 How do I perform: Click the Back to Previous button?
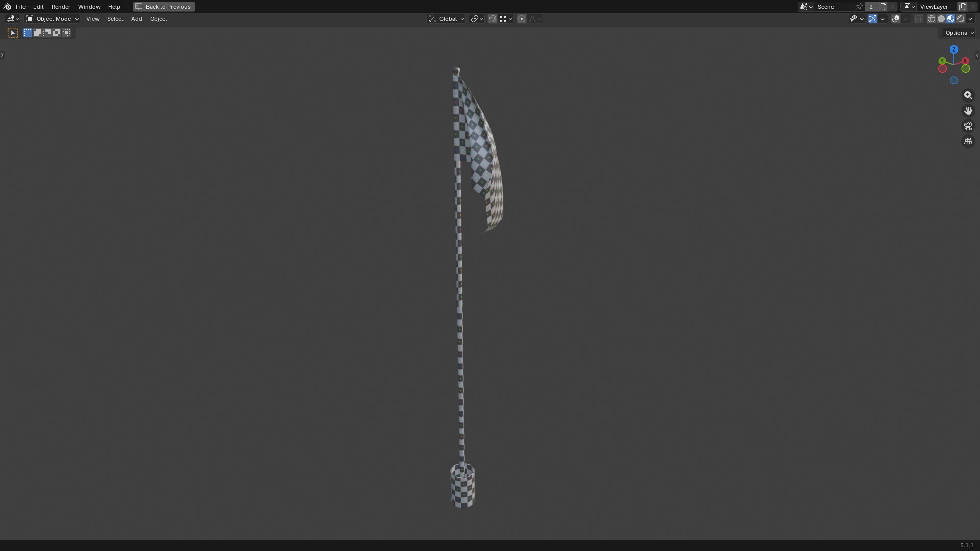pos(164,7)
